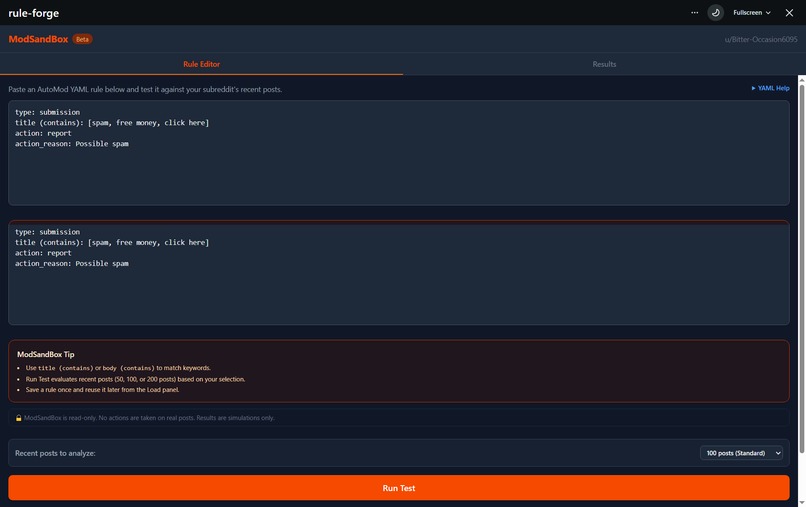Screen dimensions: 806x507
Task: Click the rule-forge app title
Action: click(33, 13)
